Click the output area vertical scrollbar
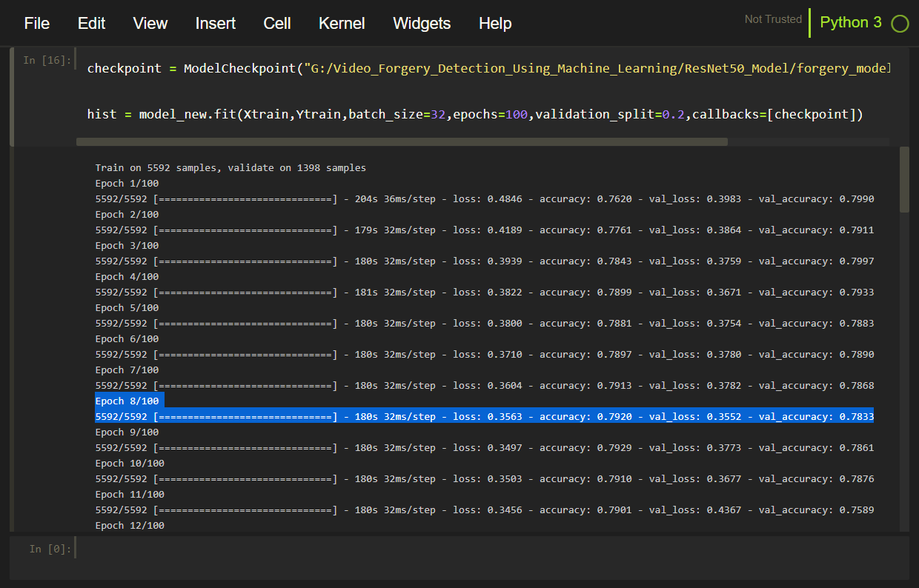This screenshot has height=588, width=919. pos(904,179)
